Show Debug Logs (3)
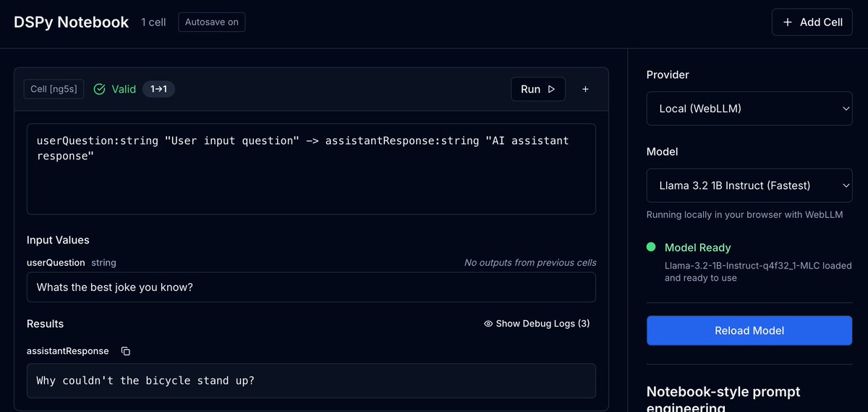 pyautogui.click(x=537, y=324)
